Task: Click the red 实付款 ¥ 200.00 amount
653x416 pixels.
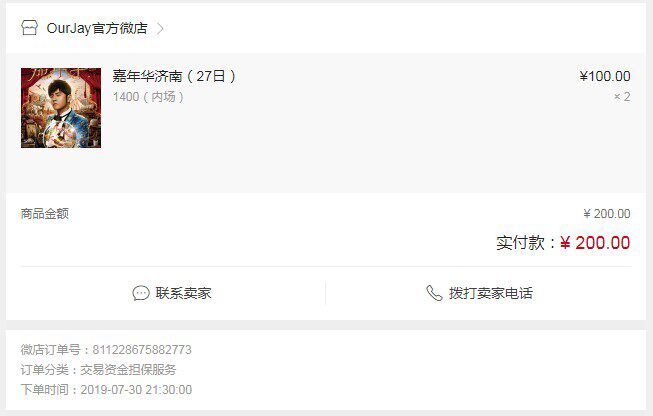Action: [595, 243]
